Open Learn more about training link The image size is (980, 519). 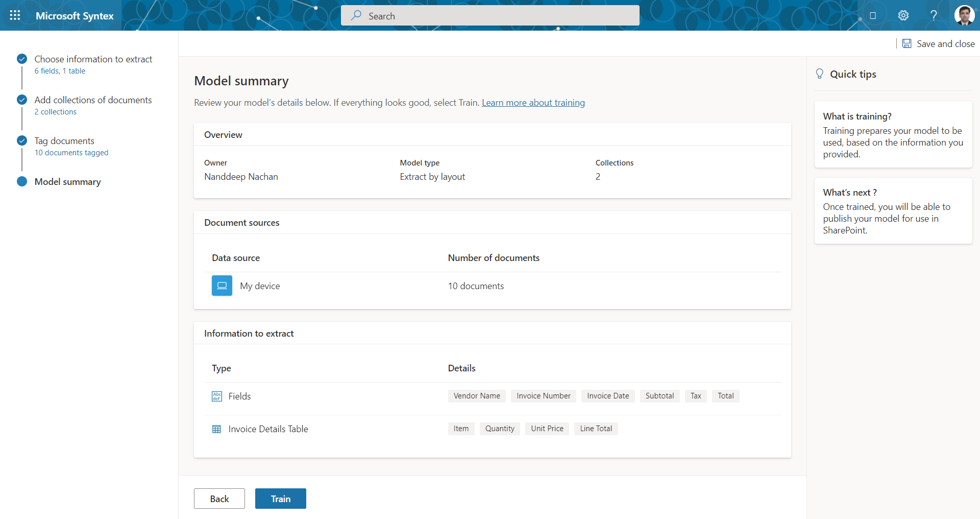(533, 103)
